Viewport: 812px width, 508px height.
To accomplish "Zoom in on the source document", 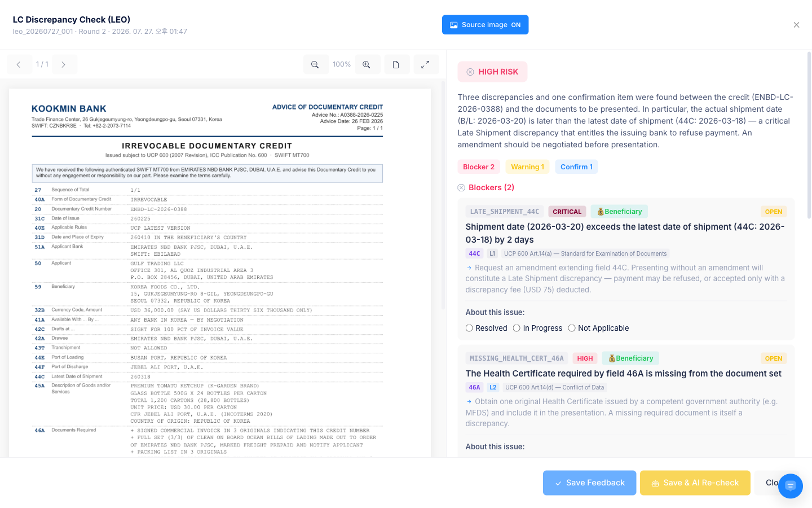I will pos(367,65).
